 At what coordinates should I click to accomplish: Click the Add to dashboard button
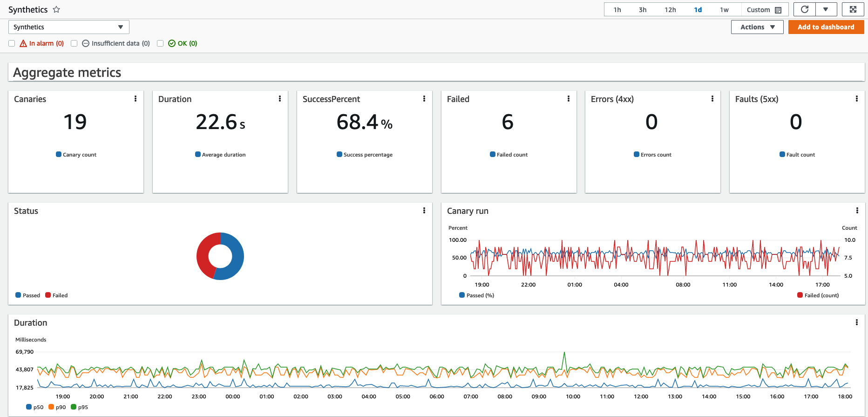[826, 27]
